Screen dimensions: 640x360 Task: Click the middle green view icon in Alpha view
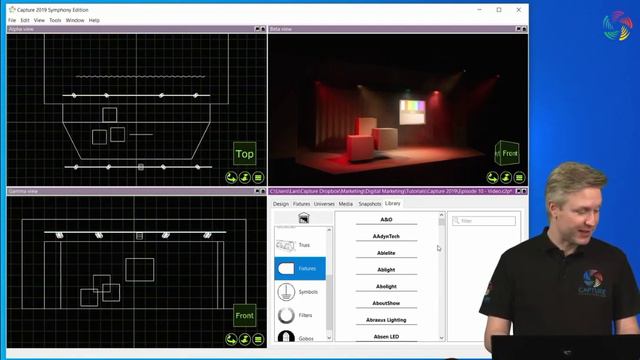(245, 178)
